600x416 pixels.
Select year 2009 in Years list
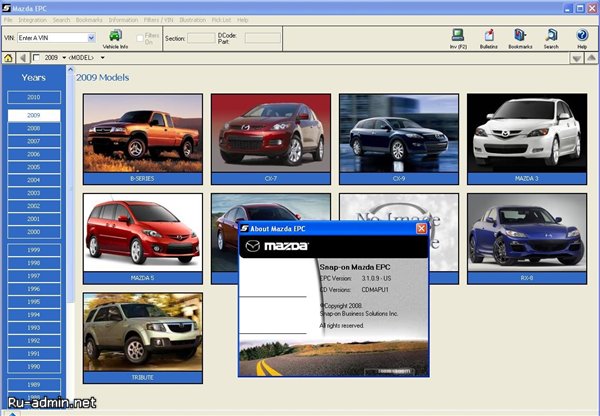tap(34, 115)
